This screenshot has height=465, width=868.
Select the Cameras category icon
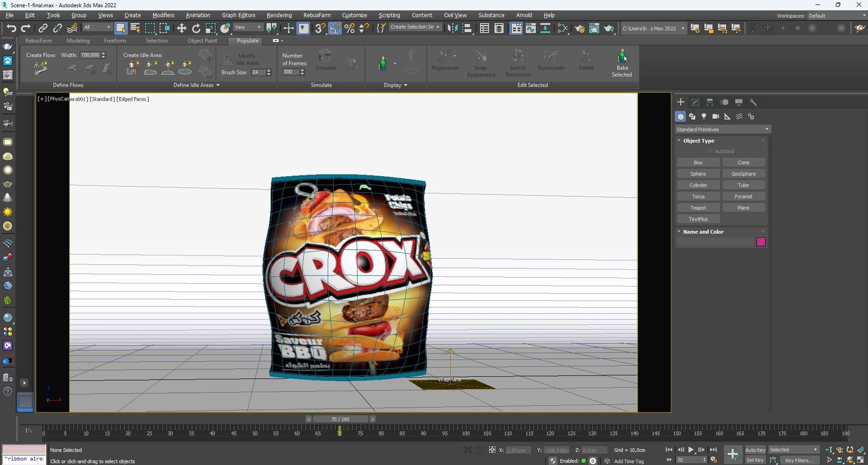(716, 117)
